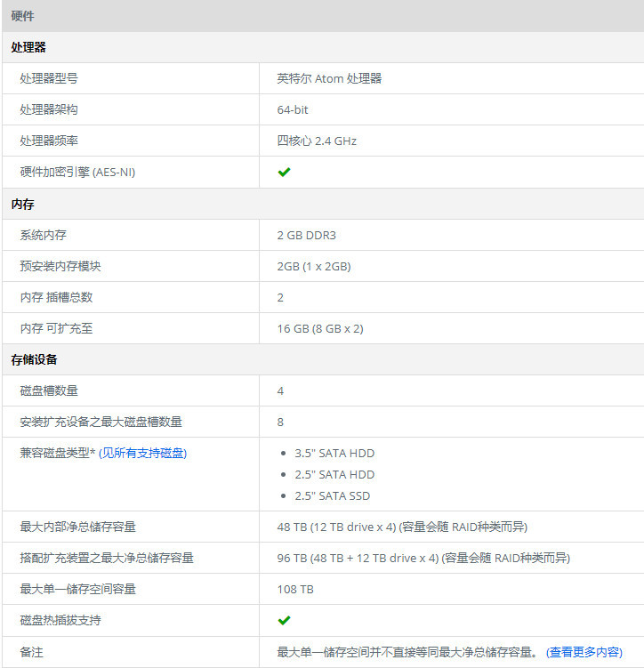Click the value 四核心 2.4 GHz
The height and width of the screenshot is (668, 644).
coord(317,141)
